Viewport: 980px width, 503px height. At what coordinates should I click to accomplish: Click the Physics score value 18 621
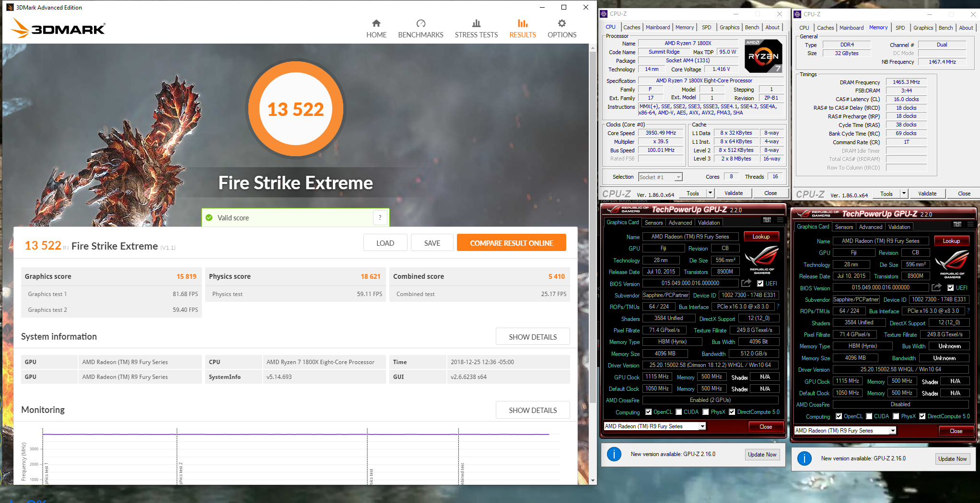tap(371, 276)
